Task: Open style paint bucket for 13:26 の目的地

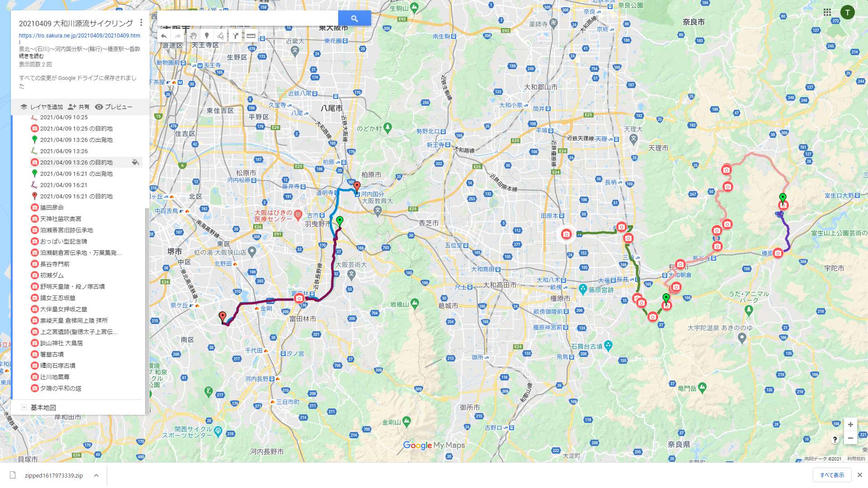Action: (x=135, y=162)
